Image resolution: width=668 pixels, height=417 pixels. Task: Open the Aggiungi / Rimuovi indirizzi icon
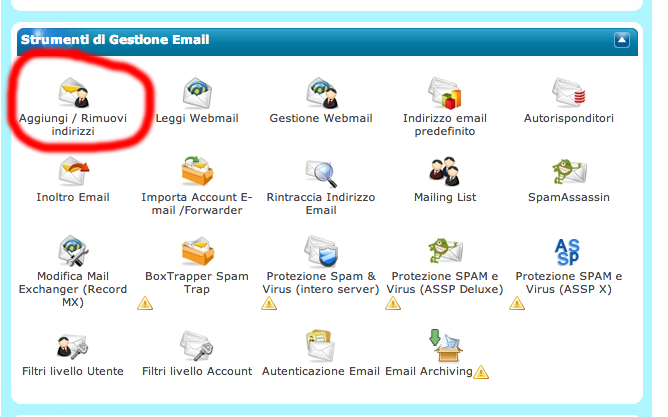(x=73, y=93)
